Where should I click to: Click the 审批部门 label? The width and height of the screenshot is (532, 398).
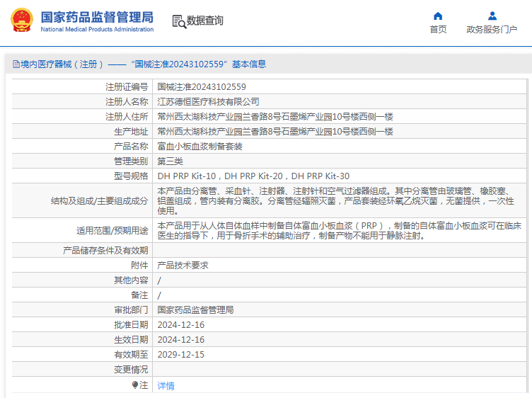pyautogui.click(x=131, y=310)
